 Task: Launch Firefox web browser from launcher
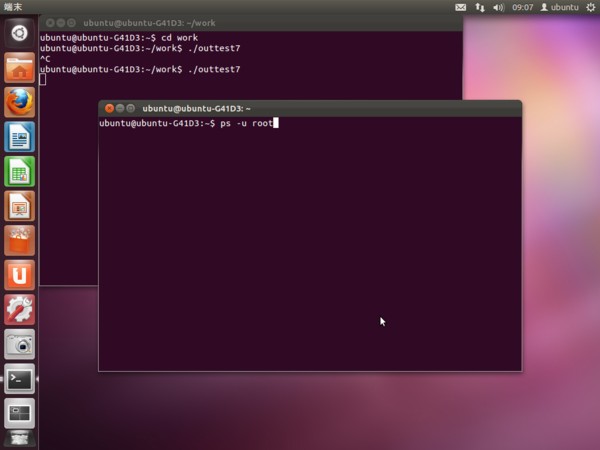click(19, 101)
